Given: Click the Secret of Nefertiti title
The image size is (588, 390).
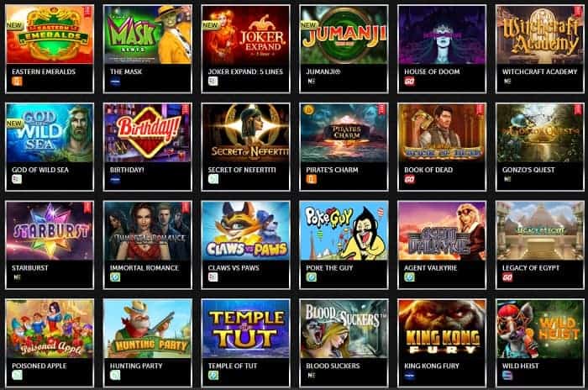Looking at the screenshot, I should click(242, 170).
